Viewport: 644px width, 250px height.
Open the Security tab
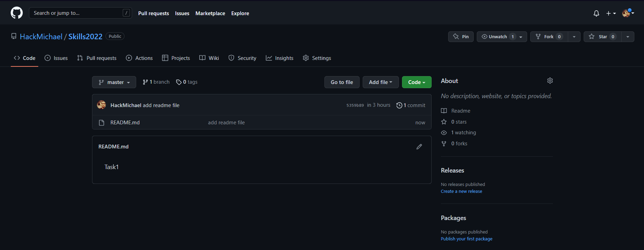pos(242,58)
